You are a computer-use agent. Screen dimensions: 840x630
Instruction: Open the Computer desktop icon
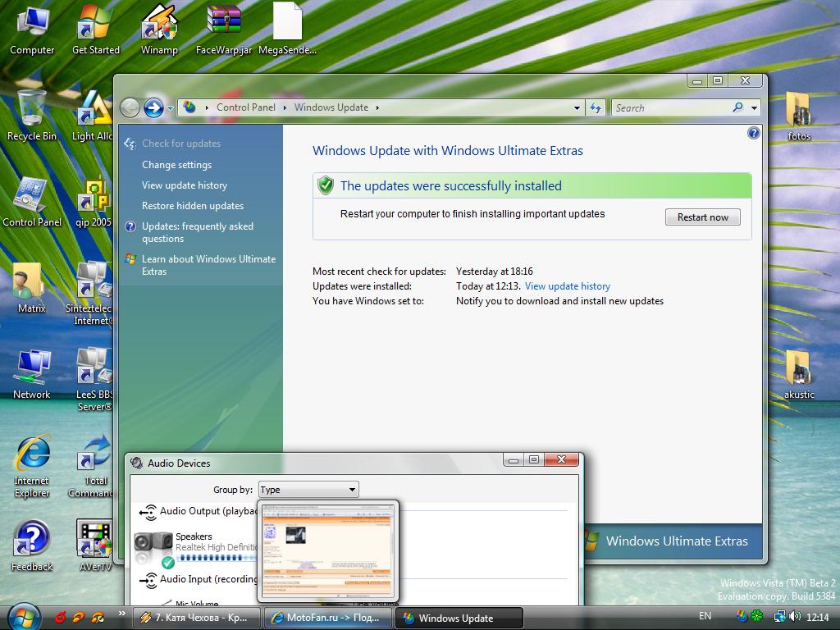(32, 30)
